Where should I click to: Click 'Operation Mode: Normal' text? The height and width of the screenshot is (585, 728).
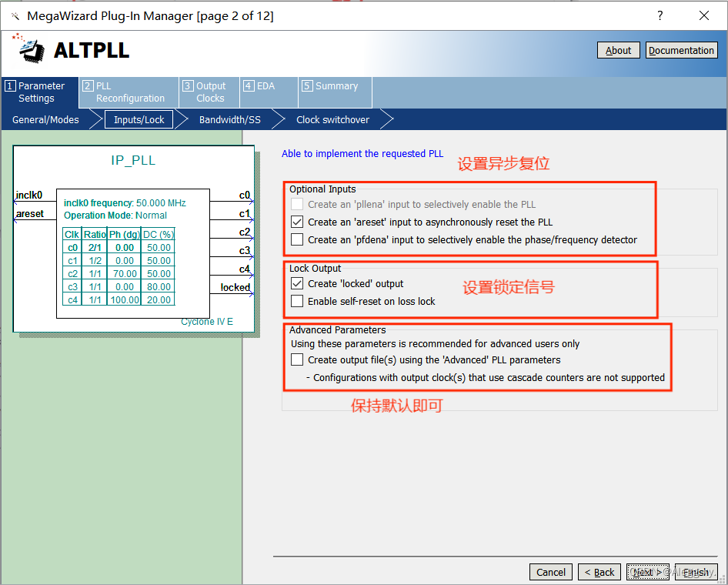coord(115,216)
